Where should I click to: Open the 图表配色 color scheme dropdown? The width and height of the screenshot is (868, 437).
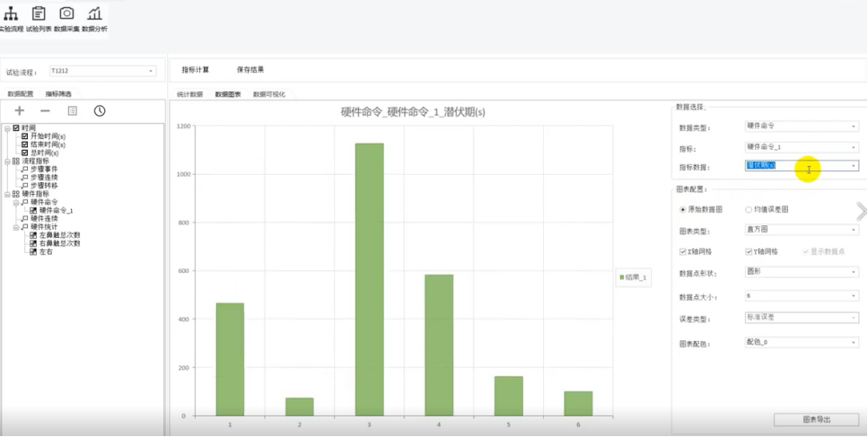[801, 342]
